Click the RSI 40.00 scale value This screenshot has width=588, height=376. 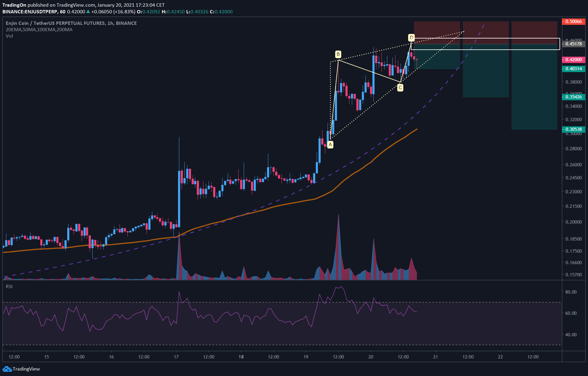571,334
